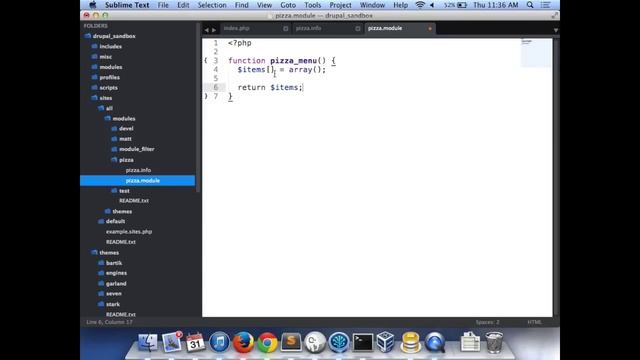Open the SourceTree dock icon

pyautogui.click(x=339, y=342)
